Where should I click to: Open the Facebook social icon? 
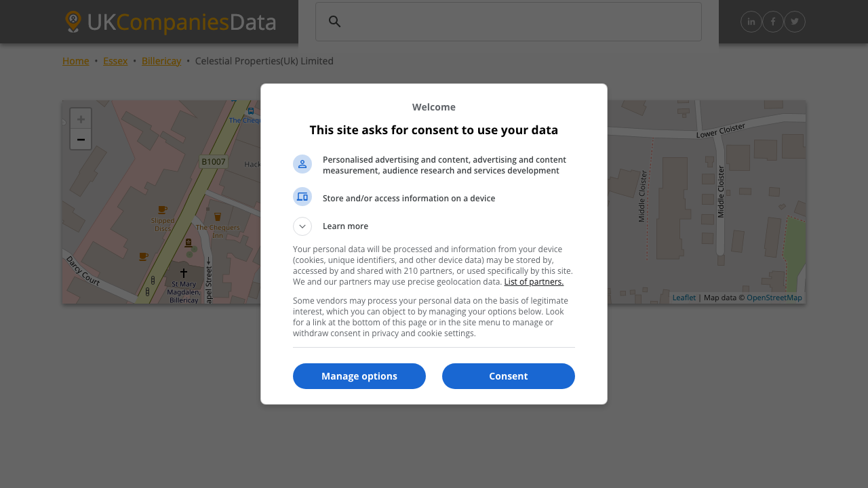click(x=773, y=22)
